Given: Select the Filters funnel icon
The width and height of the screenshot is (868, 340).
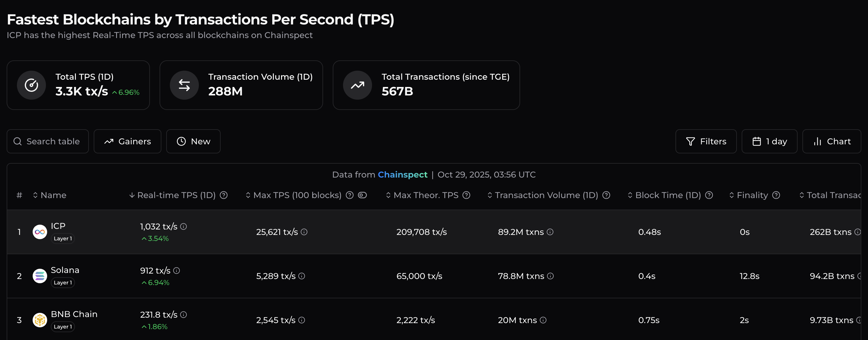Looking at the screenshot, I should tap(690, 141).
